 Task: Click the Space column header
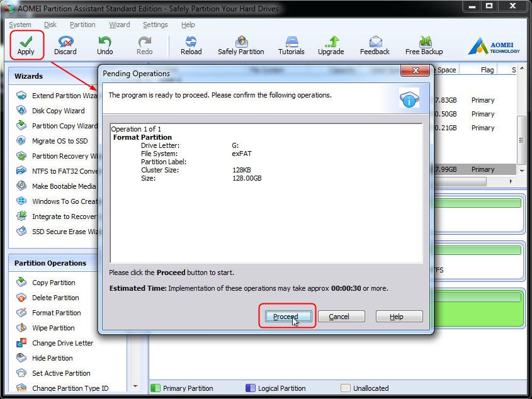pos(446,70)
